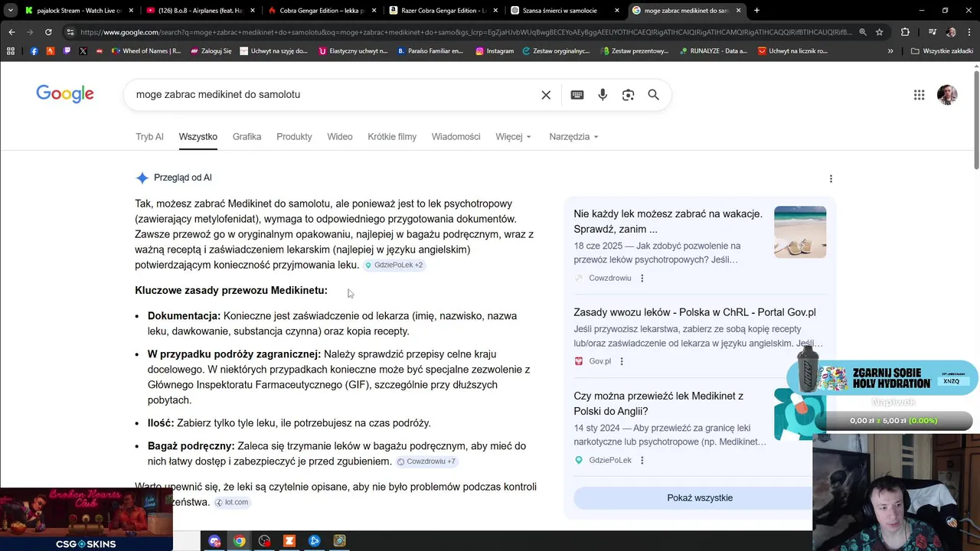Open the Discord taskbar icon

click(214, 541)
